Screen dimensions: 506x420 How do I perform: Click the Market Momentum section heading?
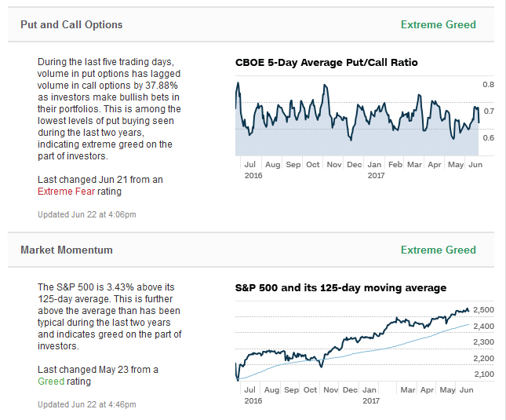click(x=67, y=250)
